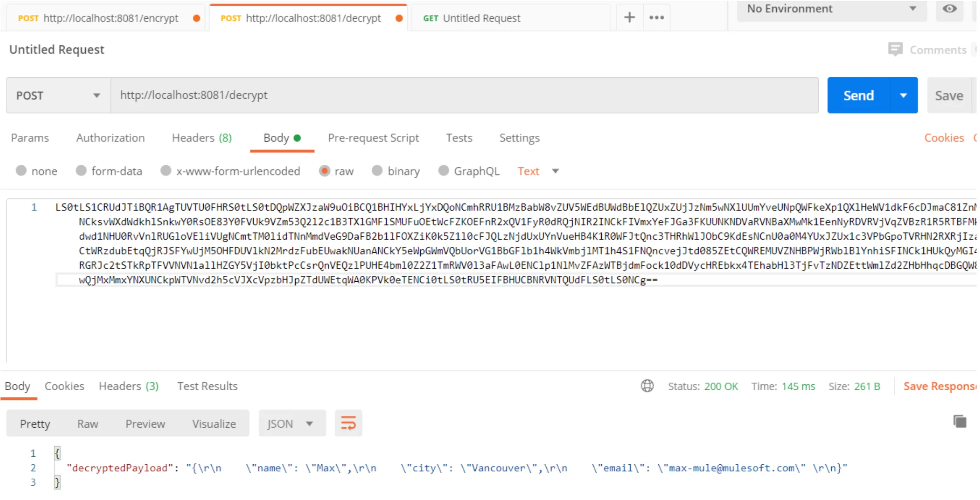Switch response view to Visualize

pyautogui.click(x=214, y=423)
